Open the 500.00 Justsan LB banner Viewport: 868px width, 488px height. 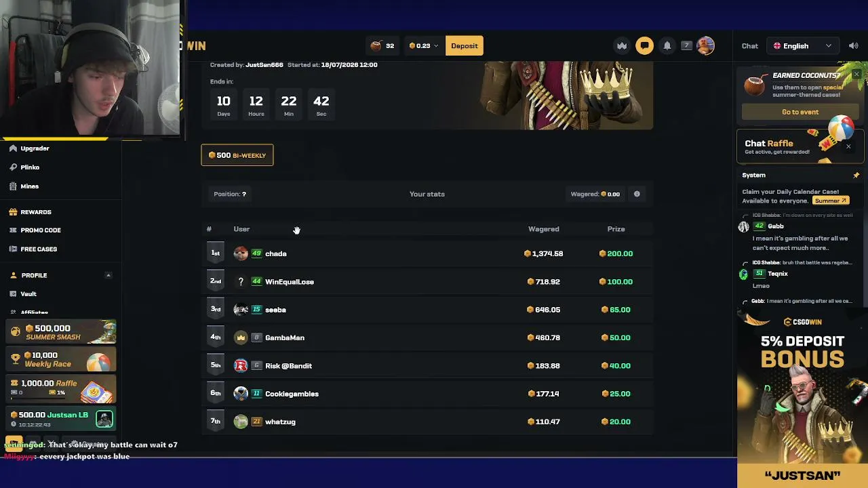pos(62,419)
